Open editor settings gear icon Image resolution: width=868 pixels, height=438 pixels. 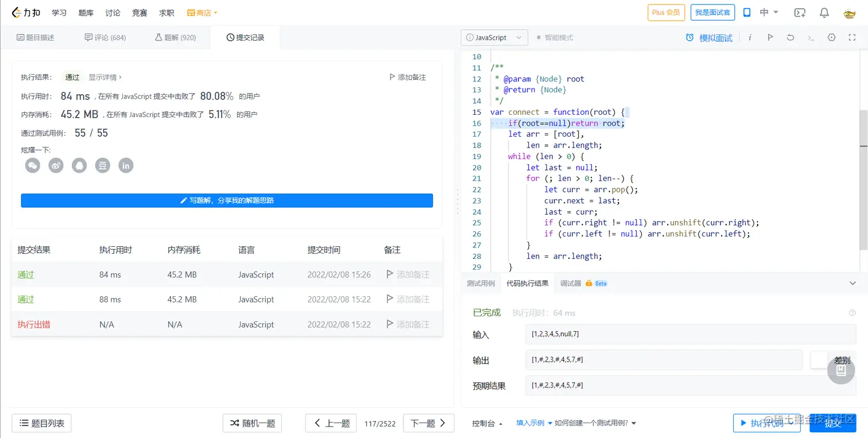pos(831,37)
